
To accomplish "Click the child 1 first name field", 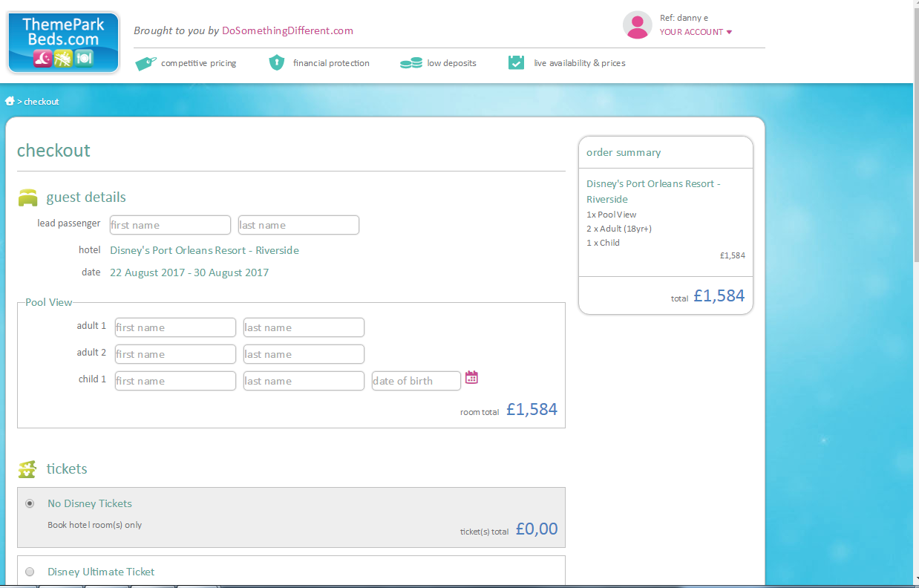I will click(175, 381).
